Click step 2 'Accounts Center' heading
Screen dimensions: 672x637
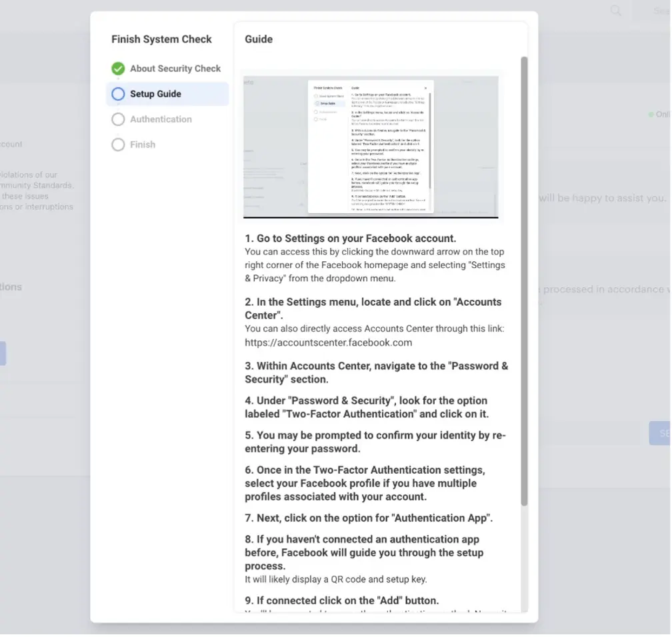[373, 309]
